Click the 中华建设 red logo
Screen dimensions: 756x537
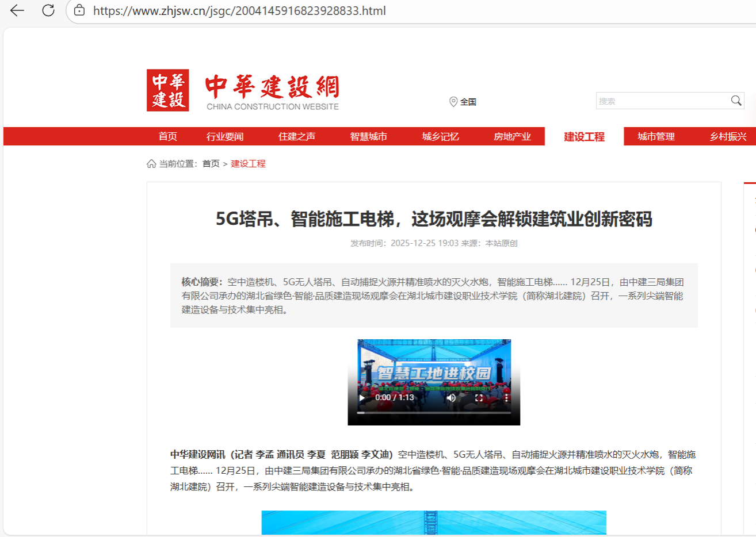(x=167, y=90)
